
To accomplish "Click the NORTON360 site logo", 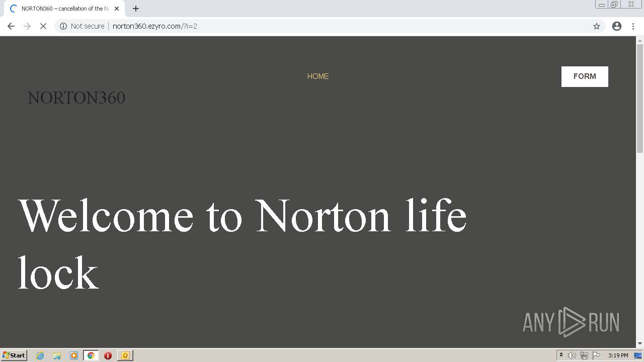I will [x=76, y=98].
